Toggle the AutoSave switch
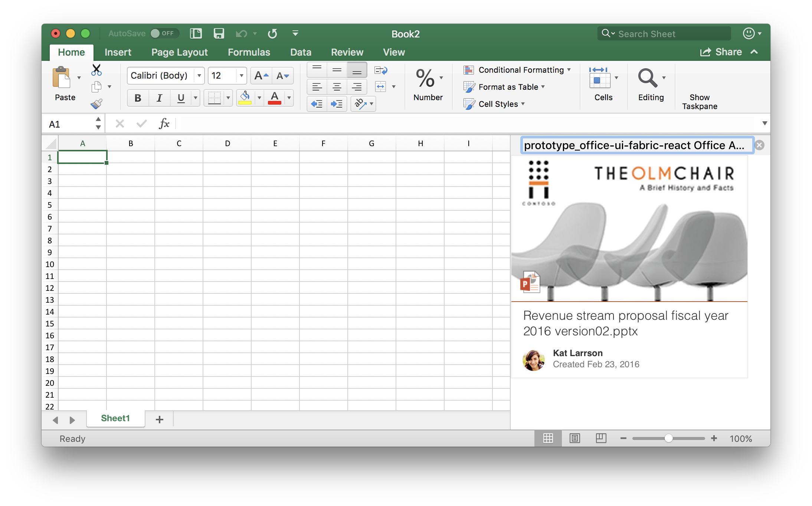The height and width of the screenshot is (506, 812). [164, 34]
